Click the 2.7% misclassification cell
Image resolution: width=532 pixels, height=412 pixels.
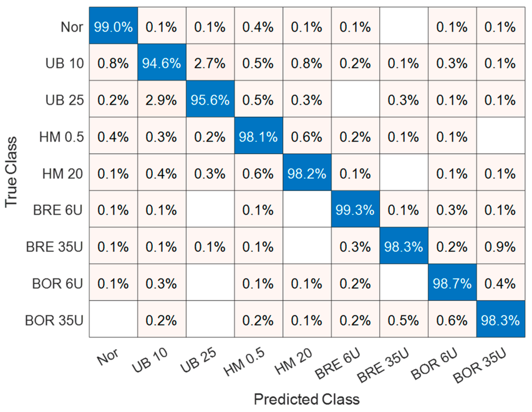pos(210,63)
